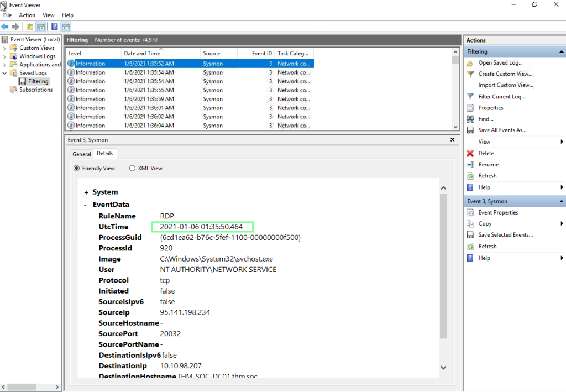The width and height of the screenshot is (566, 392).
Task: Click the Forward arrow toolbar icon
Action: click(15, 27)
